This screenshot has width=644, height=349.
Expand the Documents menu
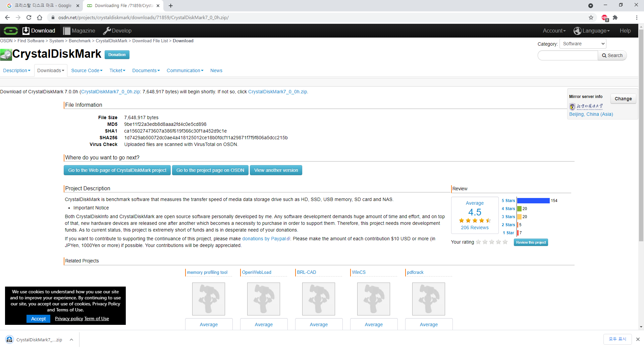146,70
